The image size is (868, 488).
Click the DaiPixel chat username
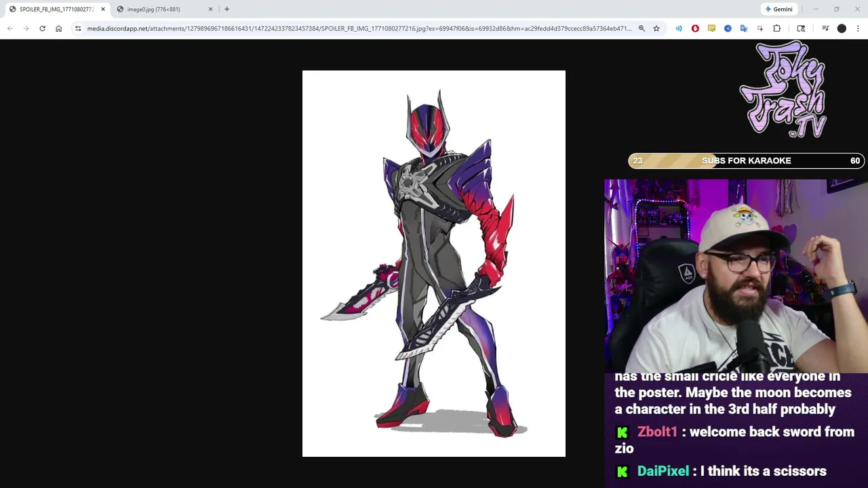click(663, 471)
